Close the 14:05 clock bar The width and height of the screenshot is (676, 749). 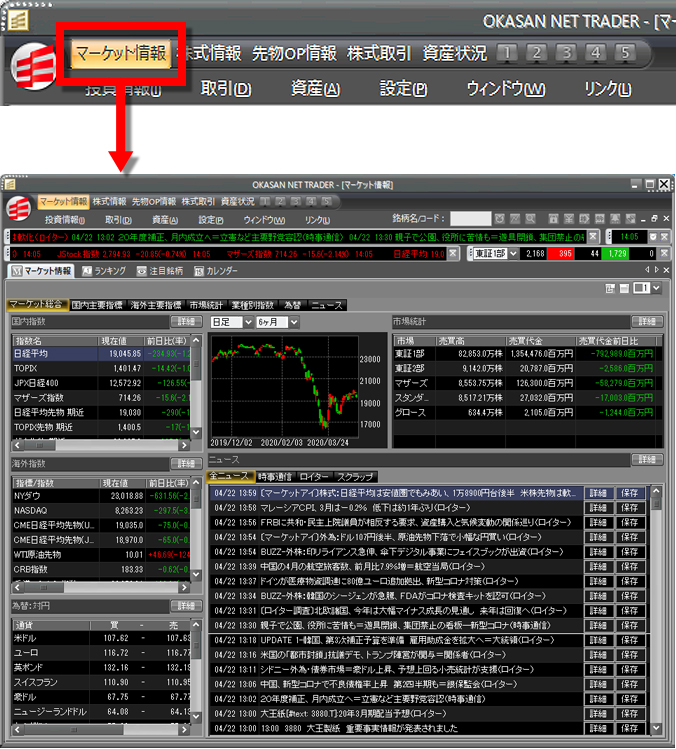coord(665,236)
